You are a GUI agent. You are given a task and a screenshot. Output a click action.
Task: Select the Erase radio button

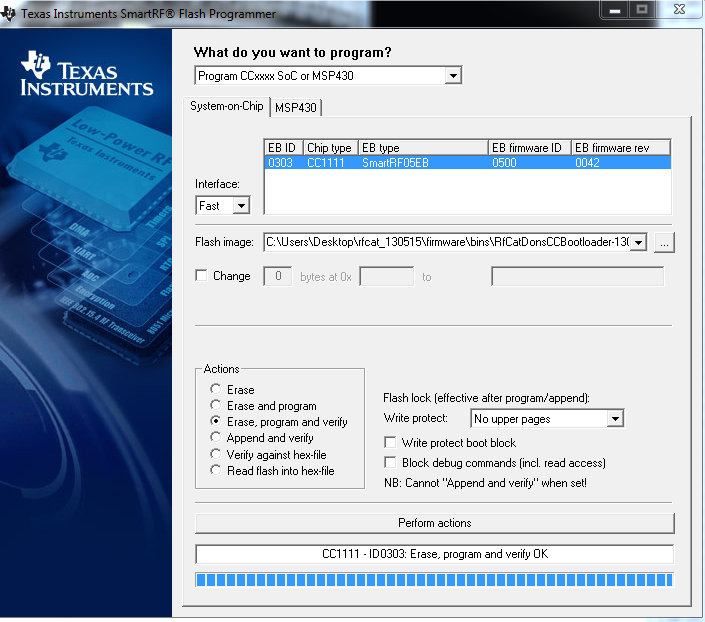tap(216, 390)
